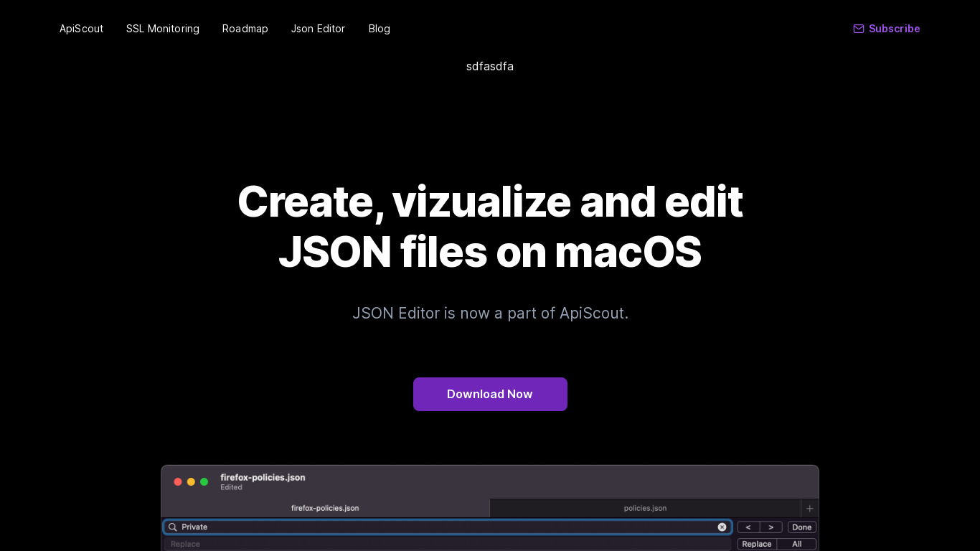This screenshot has height=551, width=980.
Task: Clear search with the x icon
Action: [722, 527]
